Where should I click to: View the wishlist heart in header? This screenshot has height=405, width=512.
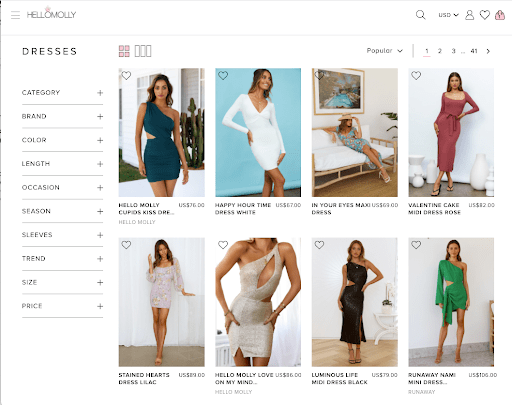pyautogui.click(x=485, y=15)
